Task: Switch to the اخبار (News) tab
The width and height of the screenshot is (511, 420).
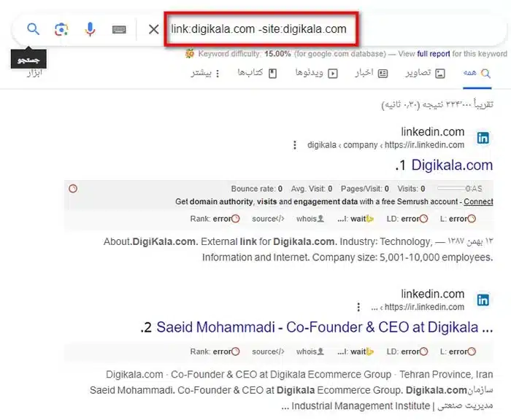Action: click(x=371, y=73)
